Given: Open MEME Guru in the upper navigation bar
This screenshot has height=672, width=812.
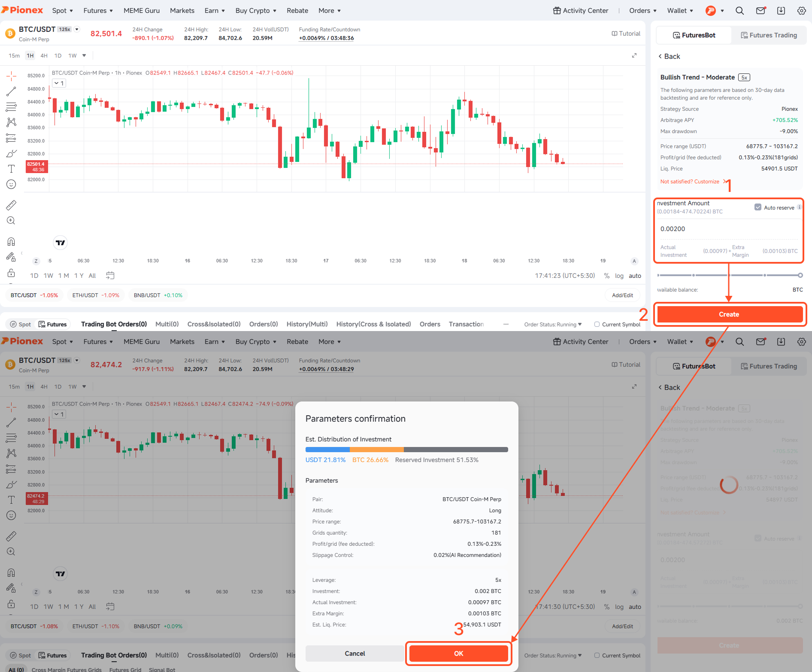Looking at the screenshot, I should click(142, 11).
